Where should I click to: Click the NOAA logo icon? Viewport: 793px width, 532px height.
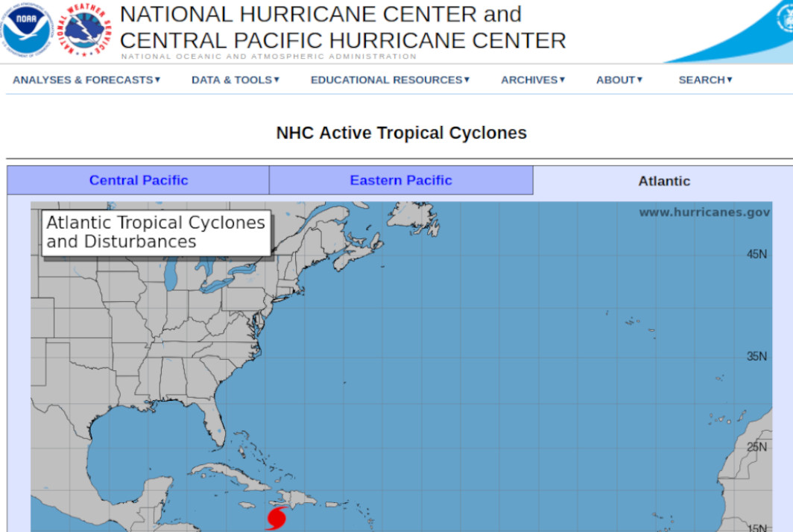[26, 31]
